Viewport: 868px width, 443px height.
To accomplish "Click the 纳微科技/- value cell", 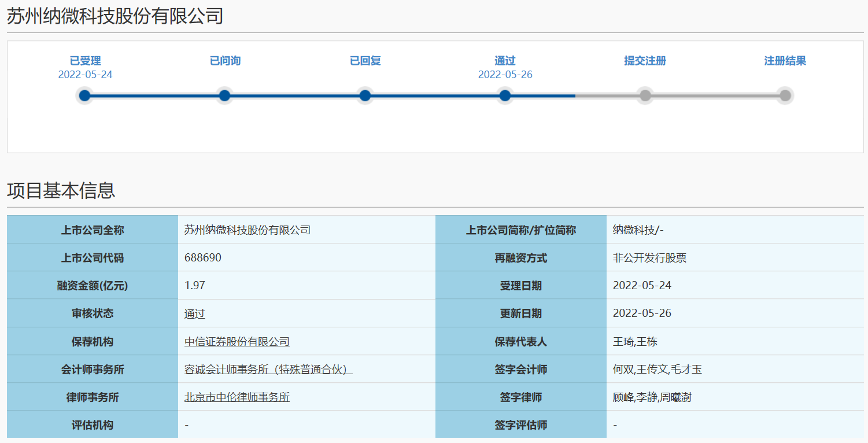I will [735, 230].
